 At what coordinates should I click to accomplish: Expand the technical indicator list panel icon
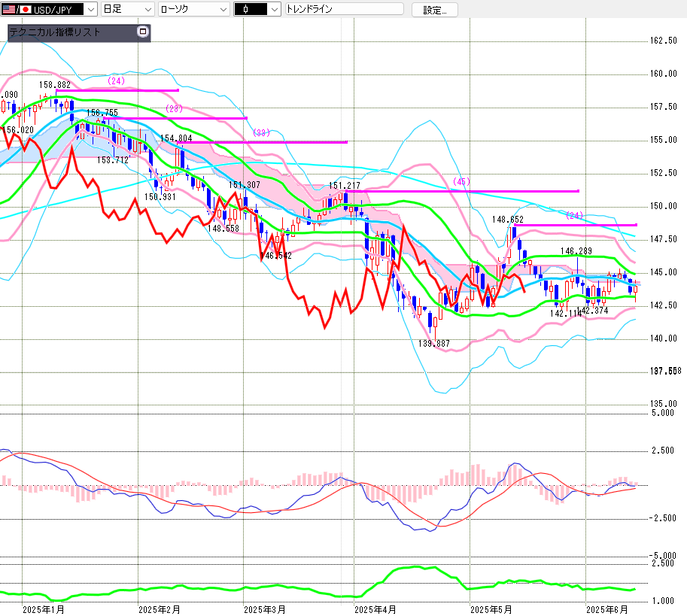pyautogui.click(x=143, y=32)
